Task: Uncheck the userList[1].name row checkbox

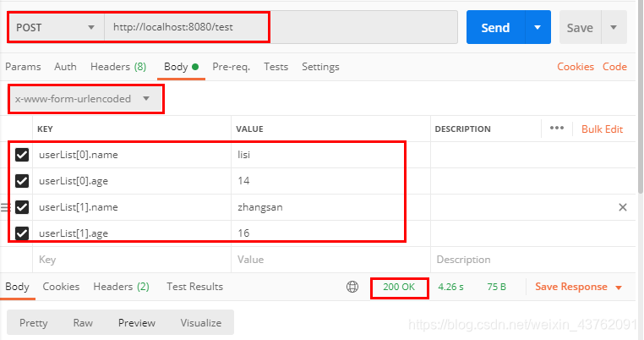Action: pos(22,207)
